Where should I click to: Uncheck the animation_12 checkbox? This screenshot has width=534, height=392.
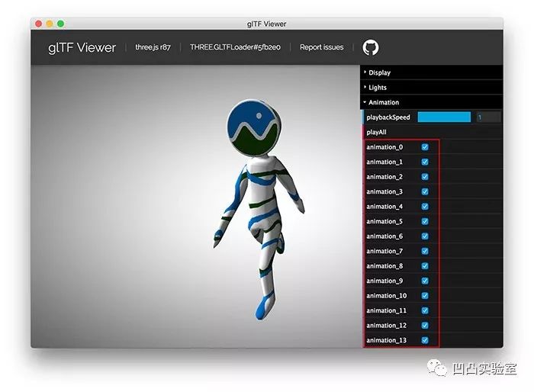pos(425,325)
